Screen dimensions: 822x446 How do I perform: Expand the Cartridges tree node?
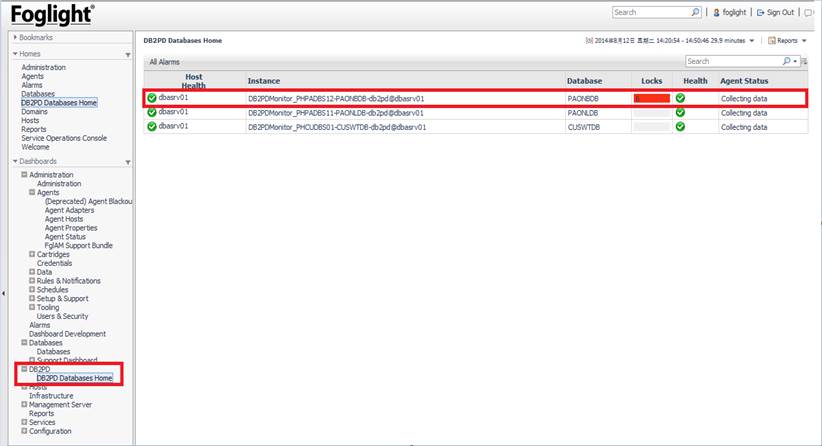click(x=25, y=254)
